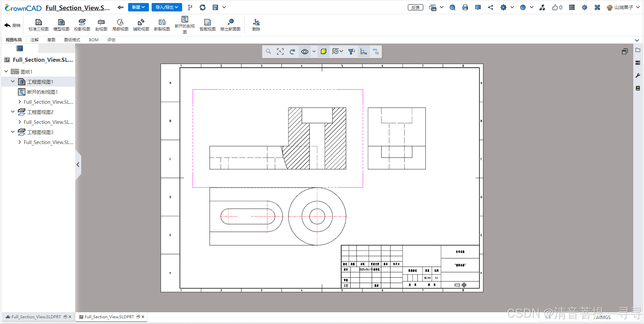Toggle the restore windows icon at canvas top right
Image resolution: width=644 pixels, height=324 pixels.
tap(625, 51)
